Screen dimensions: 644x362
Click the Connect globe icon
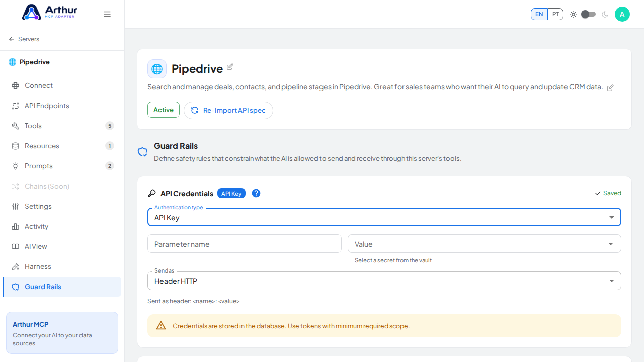tap(16, 85)
